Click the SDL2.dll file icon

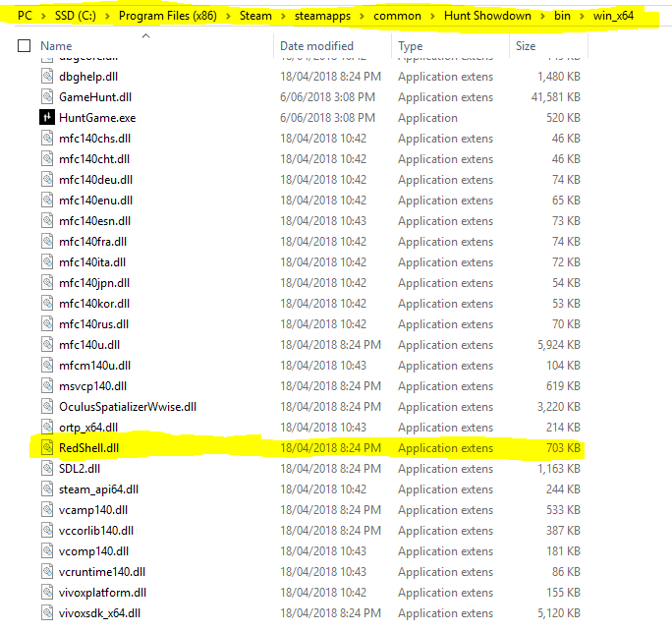tap(47, 468)
